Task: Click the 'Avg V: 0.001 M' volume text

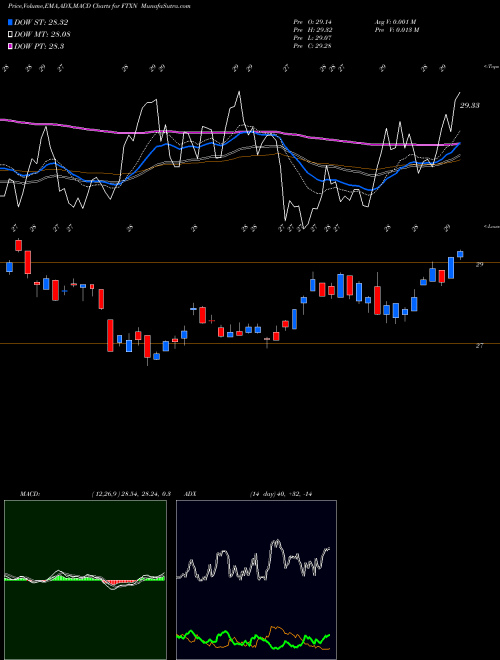Action: coord(395,22)
